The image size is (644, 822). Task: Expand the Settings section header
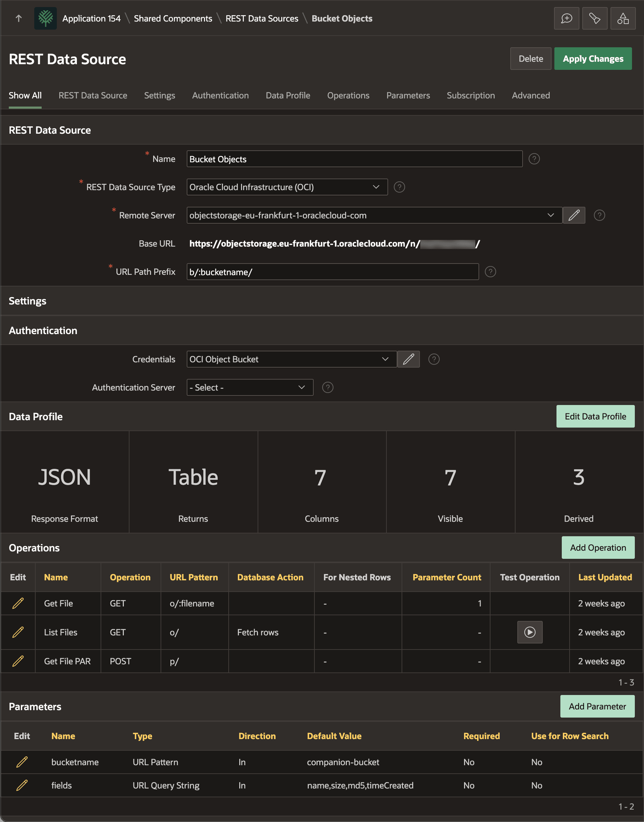pyautogui.click(x=322, y=301)
